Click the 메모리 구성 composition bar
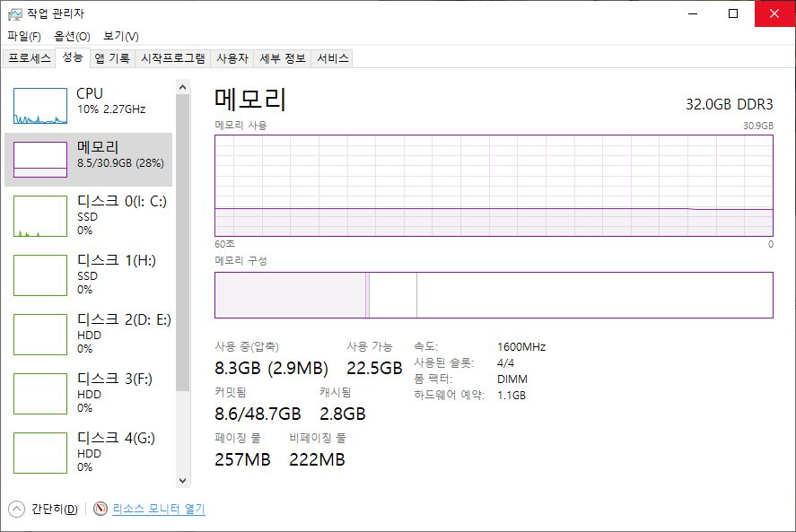Viewport: 796px width, 532px height. [494, 295]
